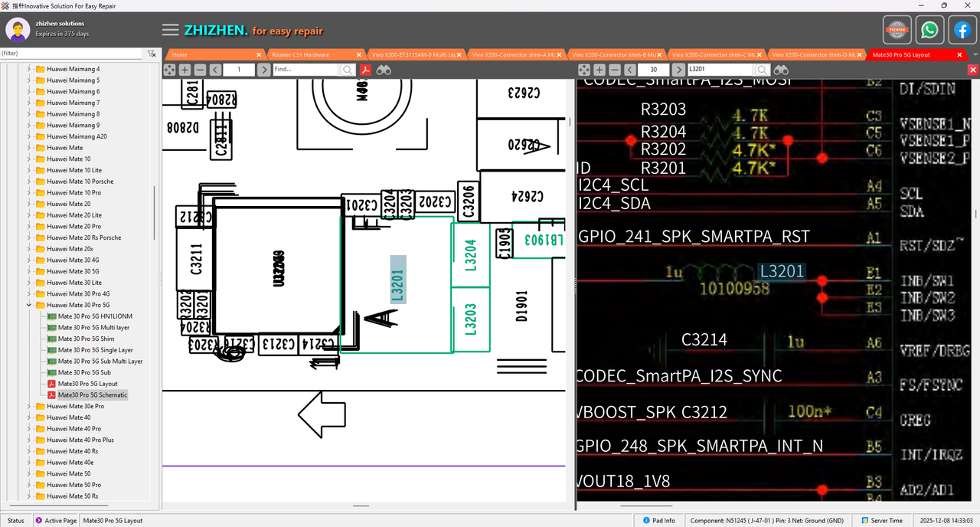The height and width of the screenshot is (527, 980).
Task: Click Server Time in the status bar
Action: (881, 520)
